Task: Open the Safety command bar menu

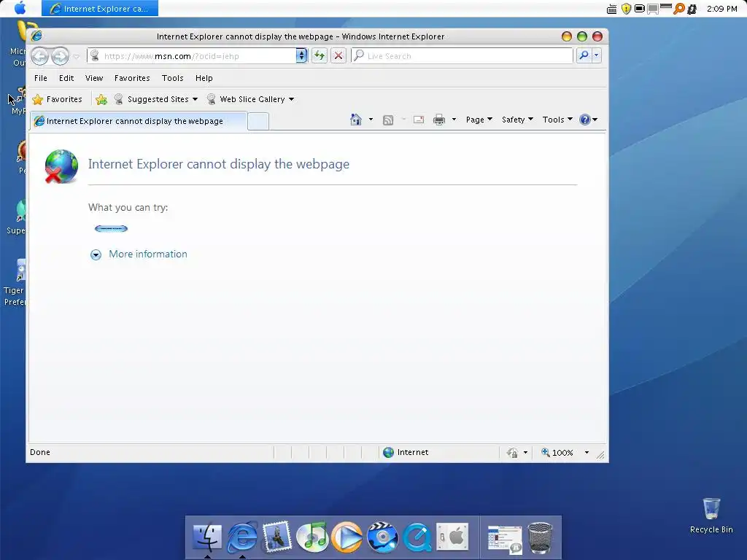Action: pos(517,120)
